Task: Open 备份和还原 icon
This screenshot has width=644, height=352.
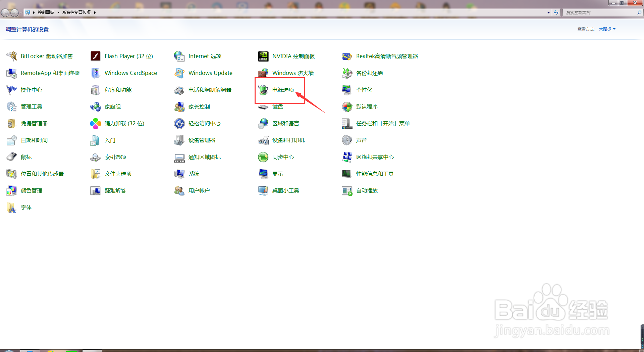Action: (347, 73)
